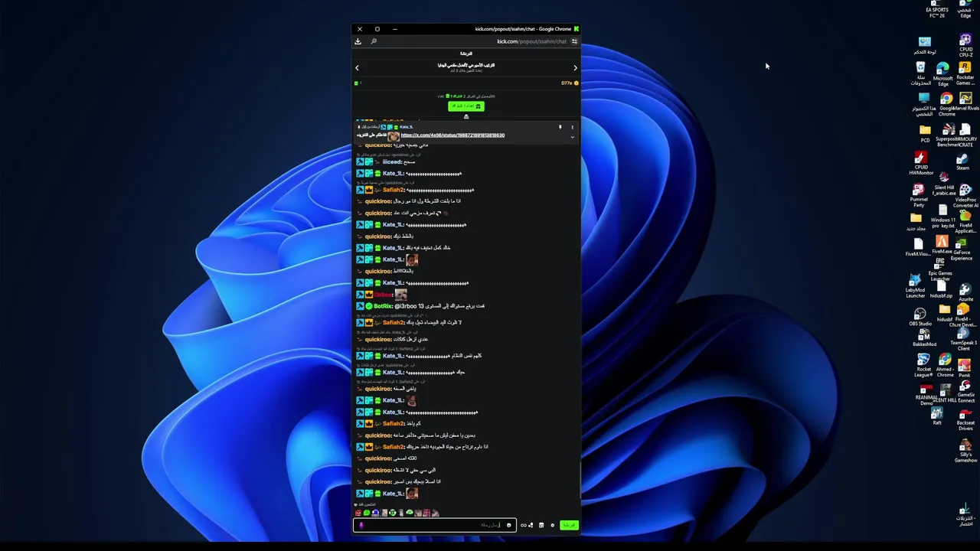Click the Chrome download icon in popout toolbar

(358, 41)
